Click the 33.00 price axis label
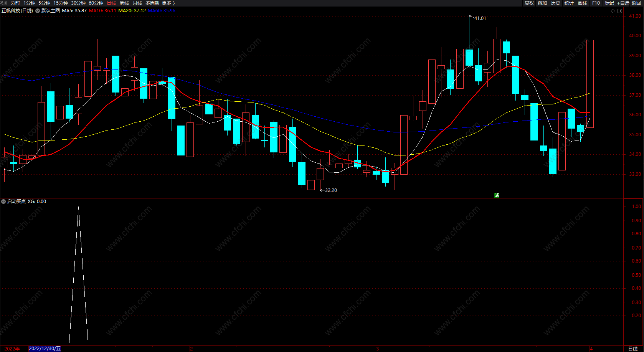 [x=635, y=174]
